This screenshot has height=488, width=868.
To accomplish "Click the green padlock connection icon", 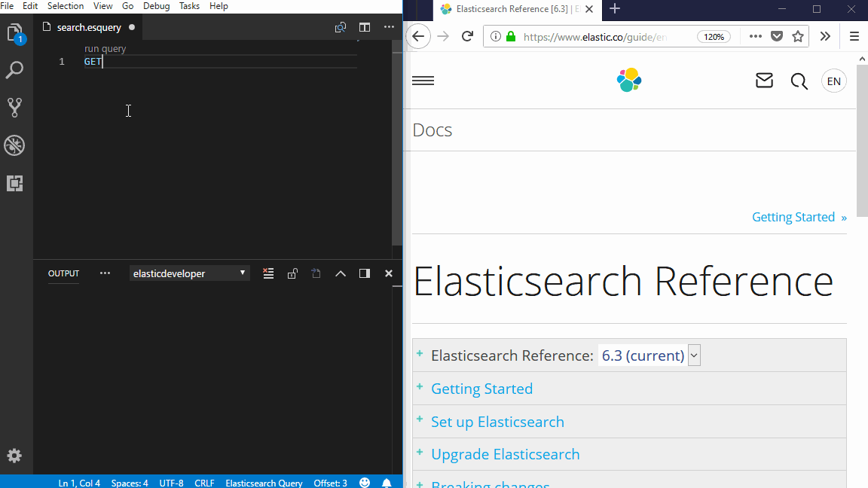I will (511, 36).
